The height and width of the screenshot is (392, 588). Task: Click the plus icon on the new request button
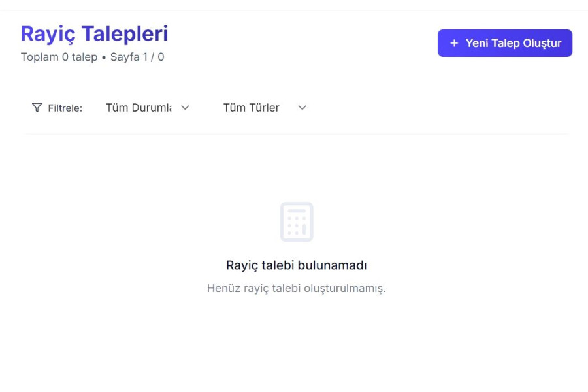click(455, 43)
